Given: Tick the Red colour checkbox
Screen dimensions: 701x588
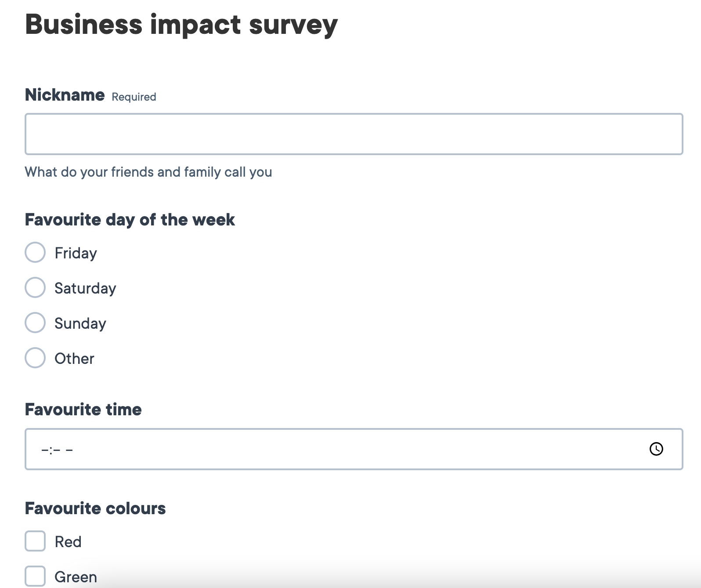Looking at the screenshot, I should pos(35,541).
